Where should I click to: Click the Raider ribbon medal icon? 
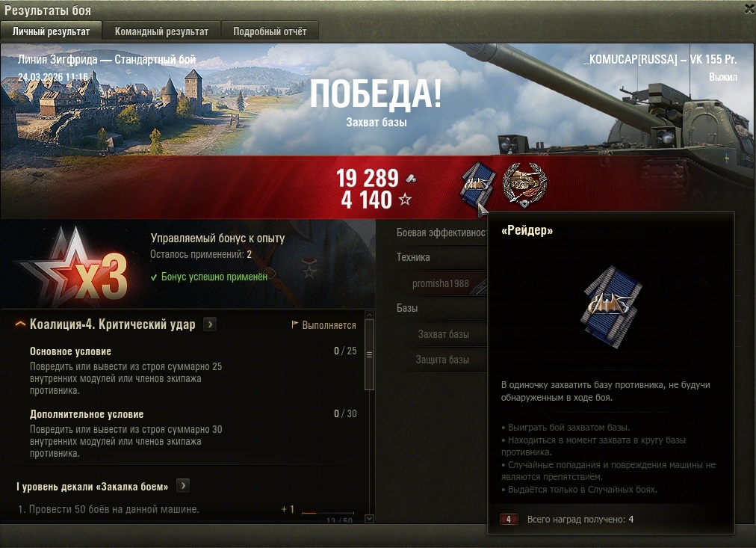[x=477, y=184]
